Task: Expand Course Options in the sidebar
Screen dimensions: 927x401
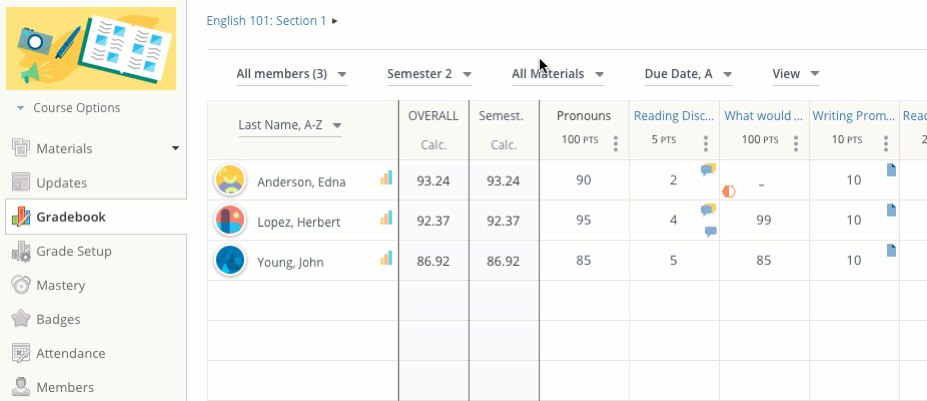Action: pos(68,108)
